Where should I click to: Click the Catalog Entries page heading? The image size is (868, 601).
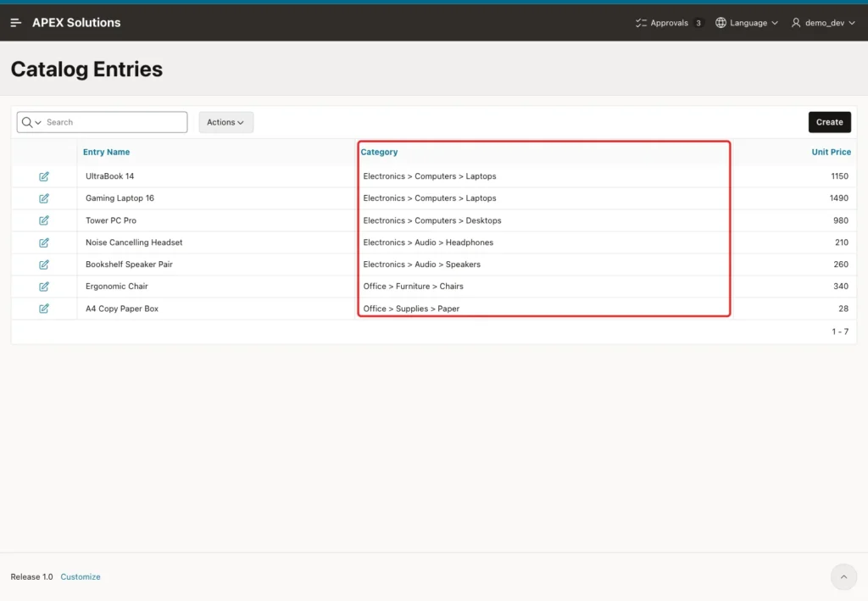86,70
